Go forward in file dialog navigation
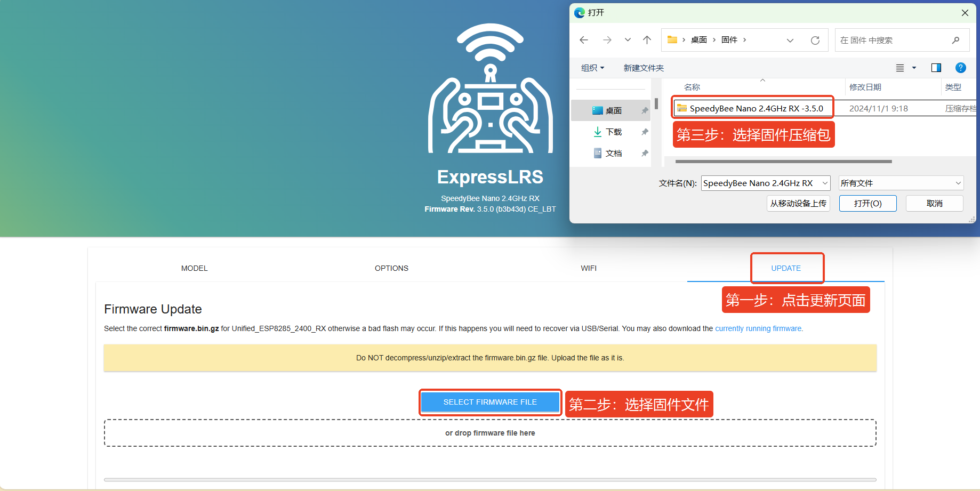Image resolution: width=980 pixels, height=491 pixels. pos(607,40)
